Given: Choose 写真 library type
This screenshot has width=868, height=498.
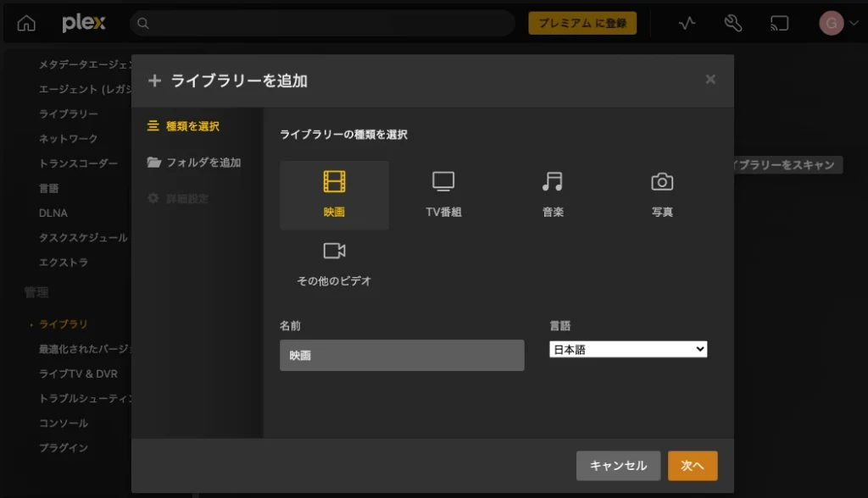Looking at the screenshot, I should [x=662, y=195].
